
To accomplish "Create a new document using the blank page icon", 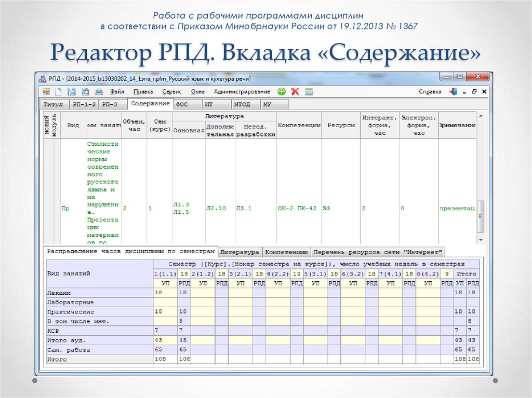I will (x=58, y=91).
